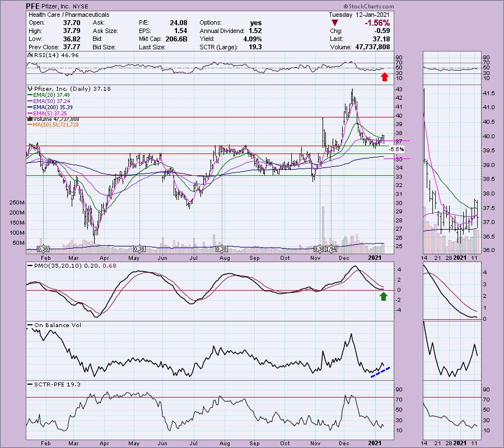Click the 0.38 dividend marker near May
Viewport: 504px width, 448px height.
(x=139, y=249)
